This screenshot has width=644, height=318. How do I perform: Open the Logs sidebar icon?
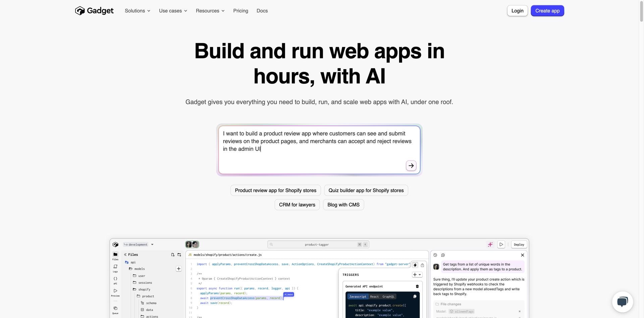(x=115, y=268)
